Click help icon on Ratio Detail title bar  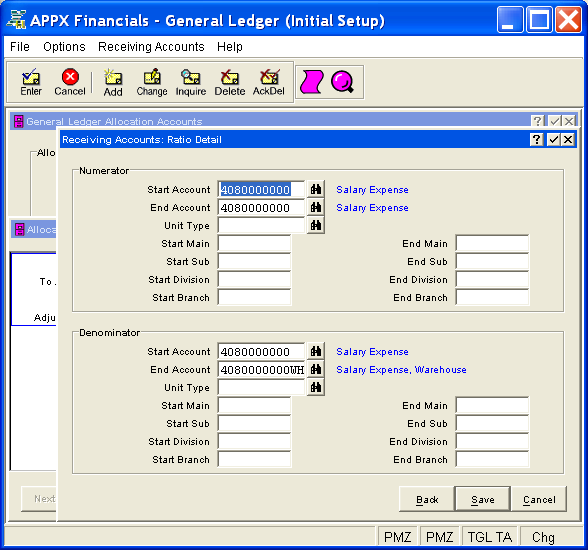point(537,139)
